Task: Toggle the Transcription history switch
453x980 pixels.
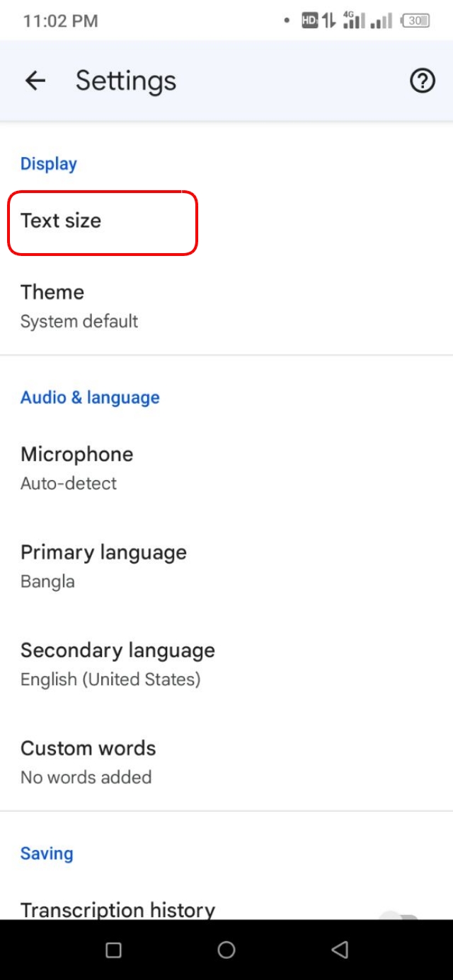Action: 401,914
